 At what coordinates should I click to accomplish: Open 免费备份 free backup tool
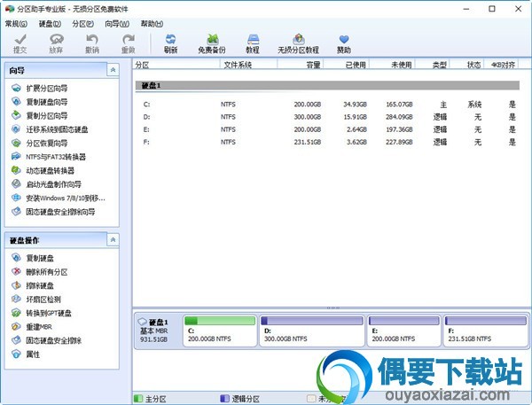coord(212,43)
